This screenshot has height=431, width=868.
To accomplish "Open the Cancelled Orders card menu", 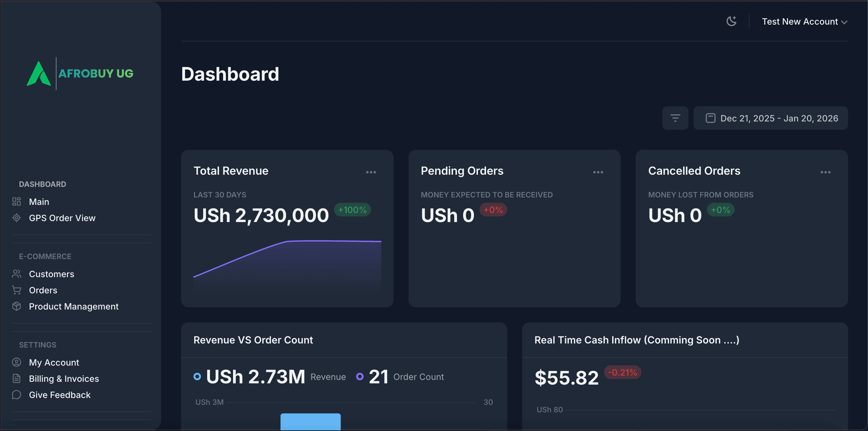I will (x=825, y=172).
